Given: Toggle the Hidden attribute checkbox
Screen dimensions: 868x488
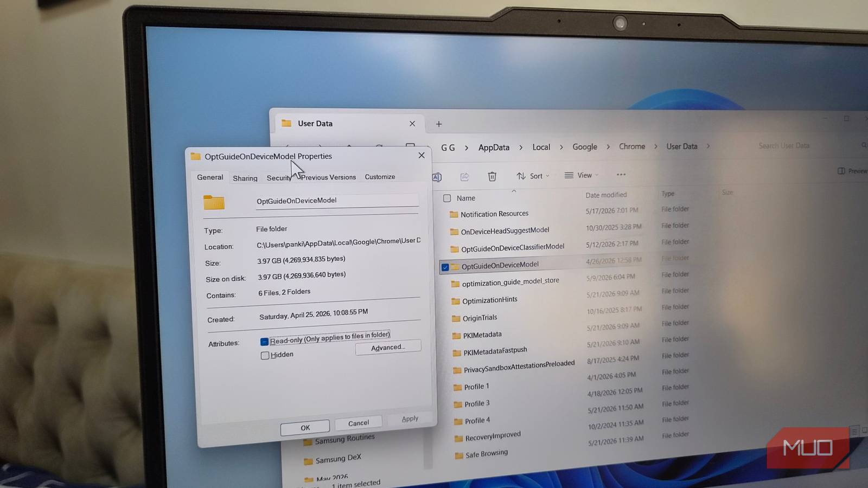Looking at the screenshot, I should pyautogui.click(x=265, y=356).
